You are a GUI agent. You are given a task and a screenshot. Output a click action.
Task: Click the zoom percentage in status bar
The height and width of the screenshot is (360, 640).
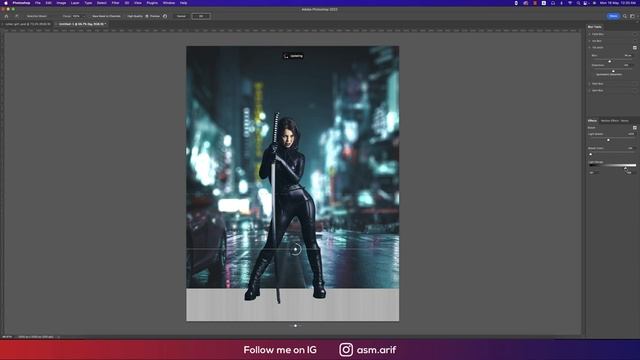(7, 337)
